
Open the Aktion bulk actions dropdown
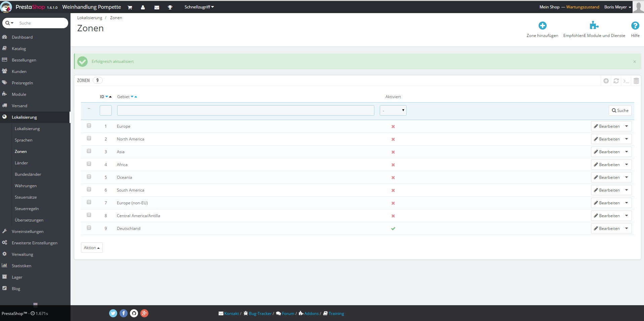[92, 248]
